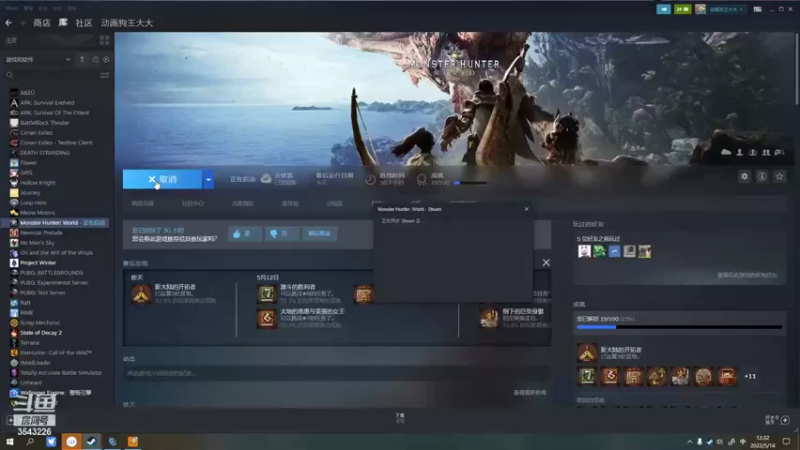Open friends and chat plus icon
800x450 pixels.
click(785, 420)
